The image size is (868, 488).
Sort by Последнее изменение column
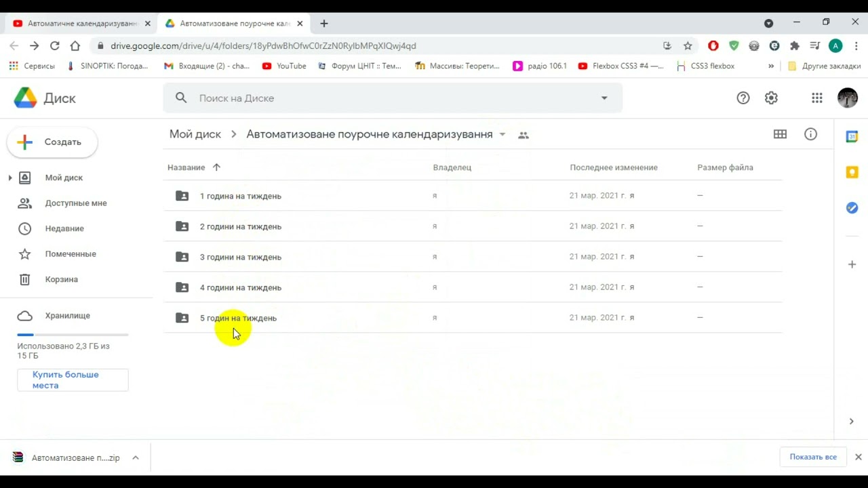coord(614,167)
